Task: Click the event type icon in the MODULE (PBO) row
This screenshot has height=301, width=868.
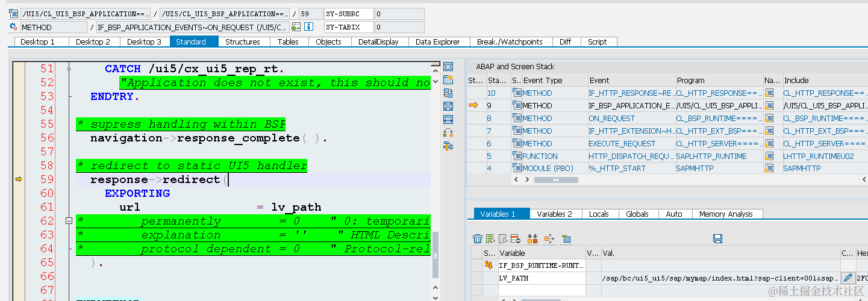Action: click(x=517, y=168)
